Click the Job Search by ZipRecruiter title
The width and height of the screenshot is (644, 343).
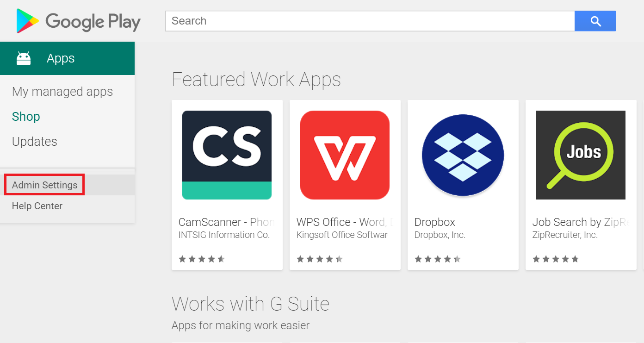coord(580,222)
